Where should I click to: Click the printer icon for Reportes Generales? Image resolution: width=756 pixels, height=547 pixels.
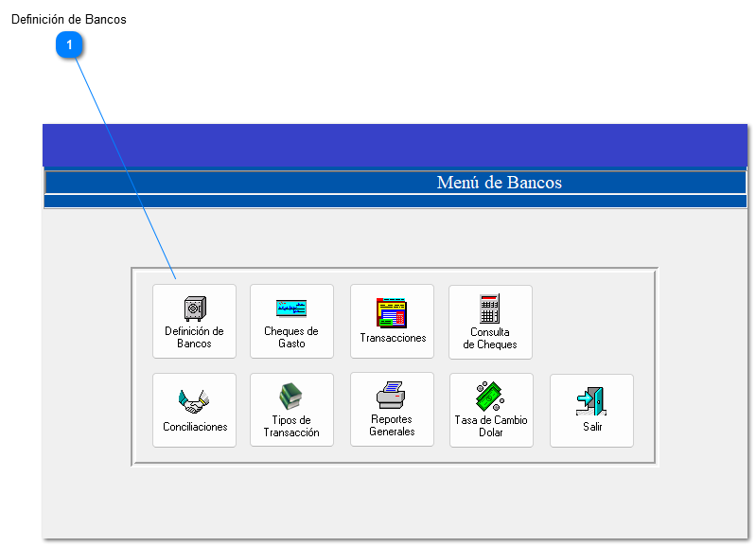tap(392, 396)
